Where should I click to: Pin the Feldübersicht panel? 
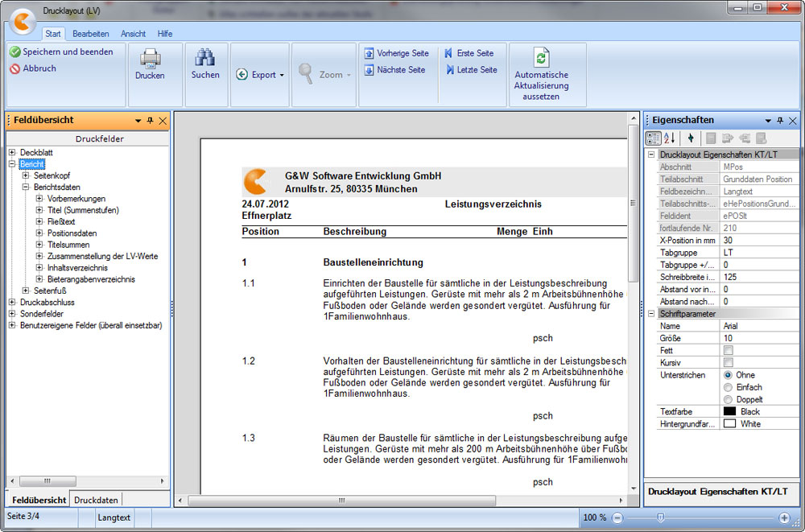[150, 121]
